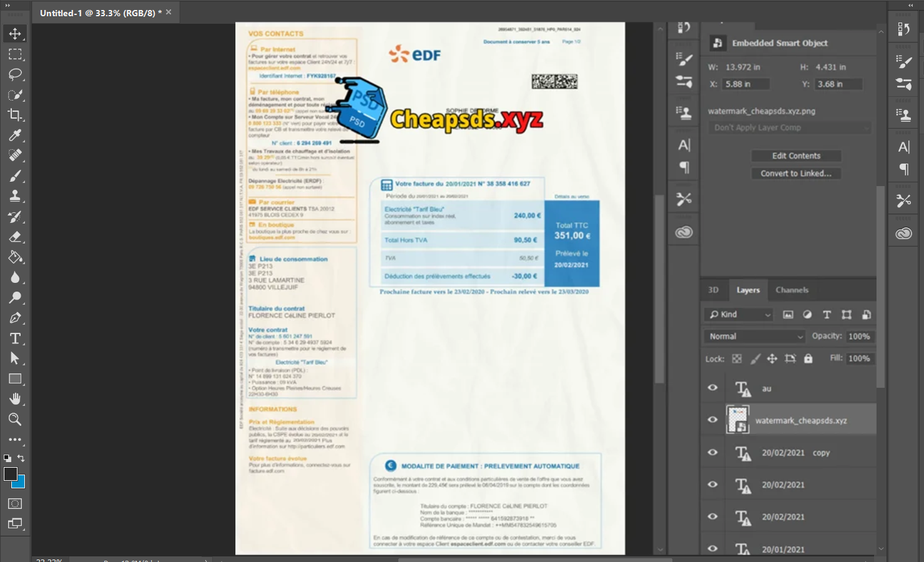This screenshot has height=562, width=924.
Task: Select the Pen tool
Action: tap(15, 318)
